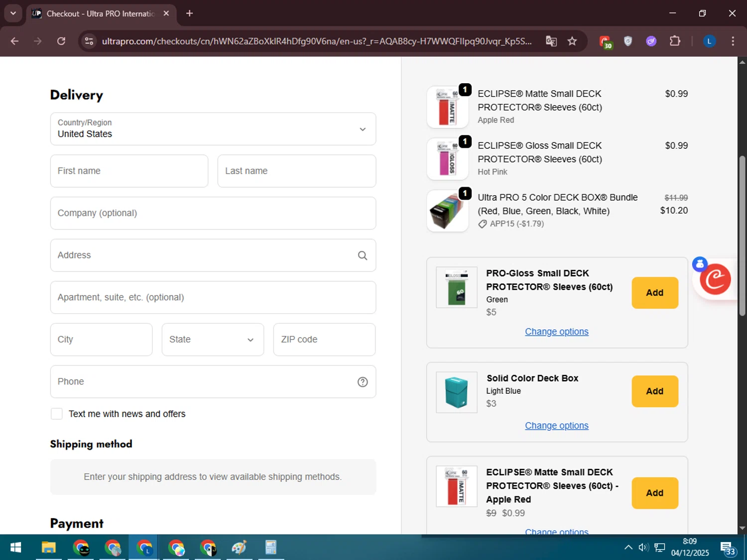The image size is (747, 560).
Task: Focus the Address field
Action: click(x=213, y=255)
